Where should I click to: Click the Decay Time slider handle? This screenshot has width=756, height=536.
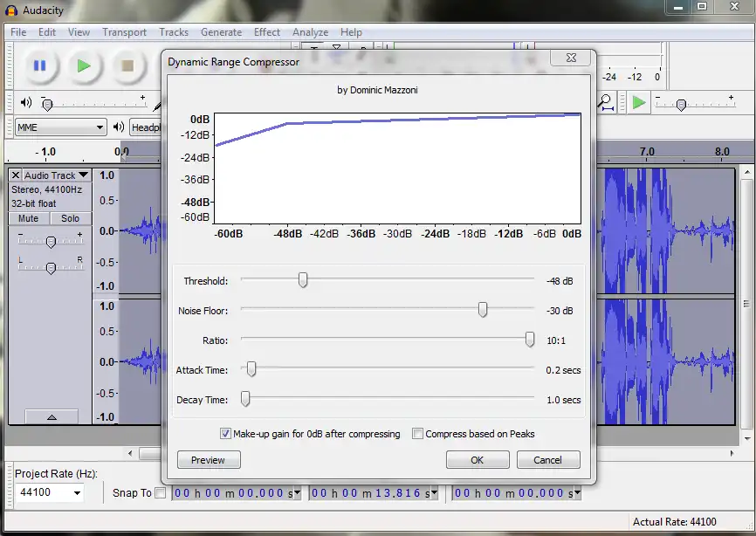245,399
